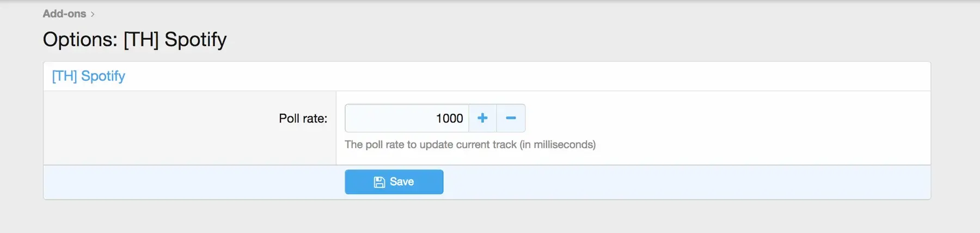The image size is (980, 233).
Task: Click the floppy disk icon on Save
Action: click(379, 182)
